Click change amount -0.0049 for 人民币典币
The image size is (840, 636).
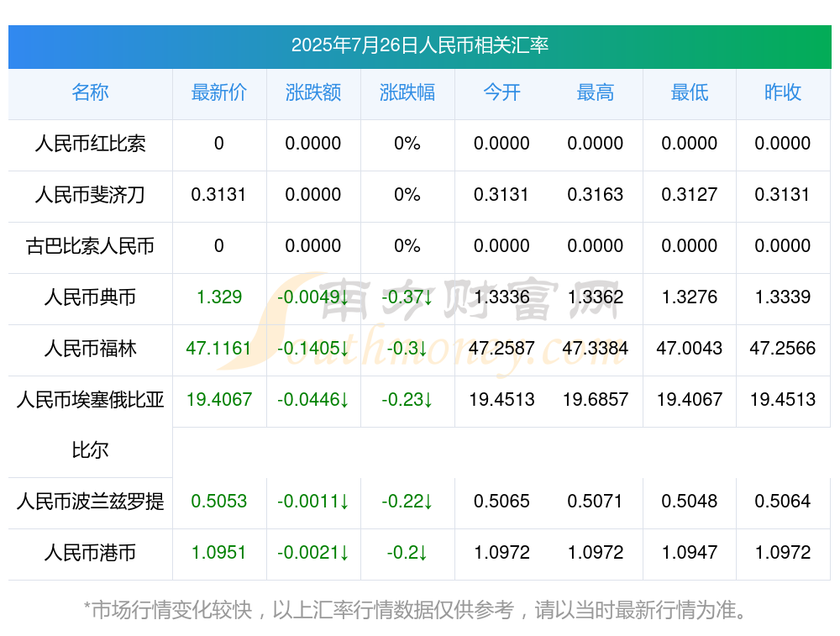pos(313,297)
